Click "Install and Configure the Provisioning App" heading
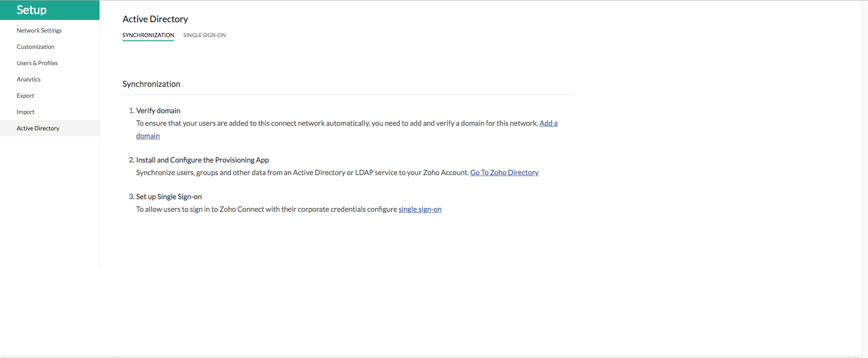868x358 pixels. click(202, 160)
